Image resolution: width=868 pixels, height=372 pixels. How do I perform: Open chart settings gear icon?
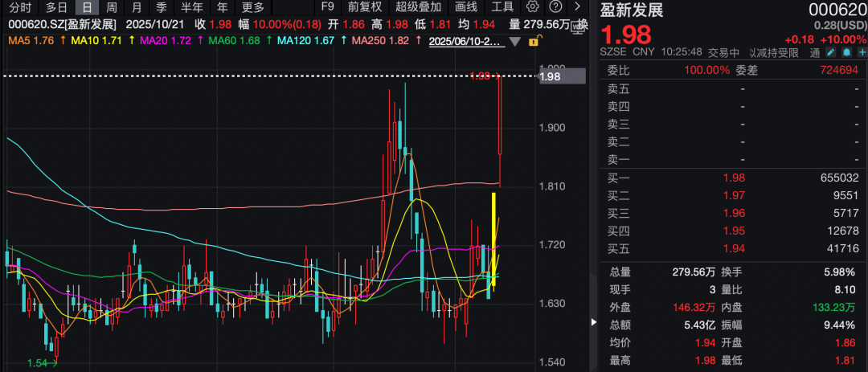pyautogui.click(x=532, y=7)
